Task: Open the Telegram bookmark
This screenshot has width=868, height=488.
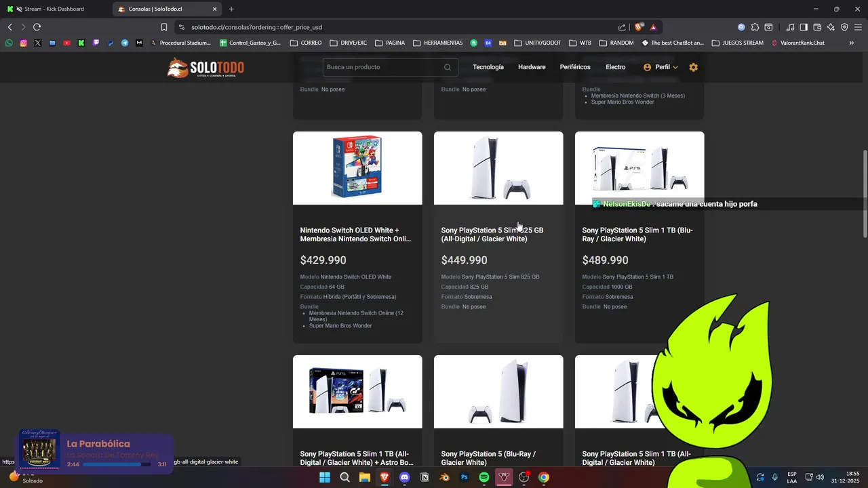Action: pyautogui.click(x=125, y=43)
